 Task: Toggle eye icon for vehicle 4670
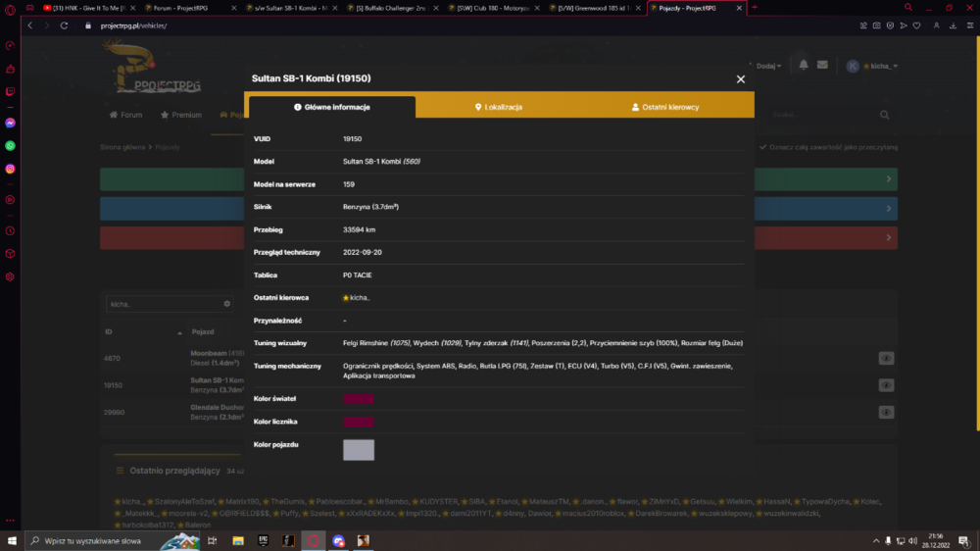[886, 359]
